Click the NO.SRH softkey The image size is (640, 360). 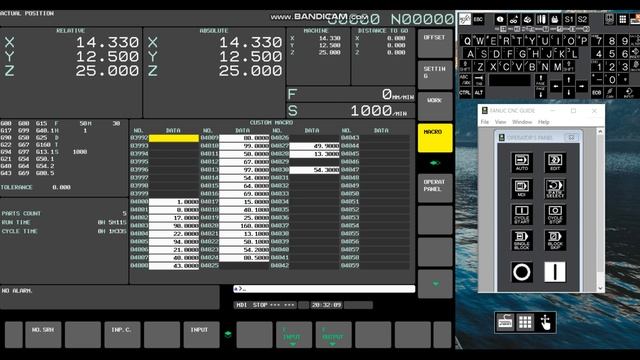43,335
